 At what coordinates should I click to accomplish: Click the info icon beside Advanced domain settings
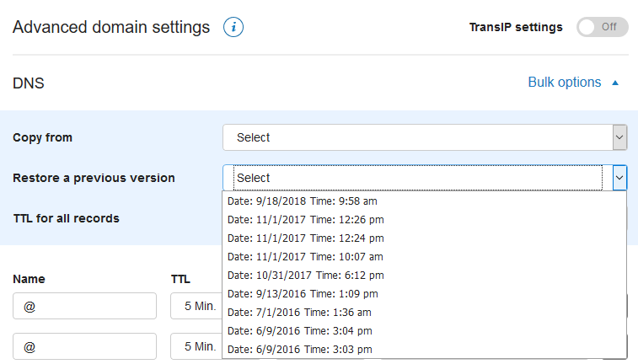tap(233, 27)
